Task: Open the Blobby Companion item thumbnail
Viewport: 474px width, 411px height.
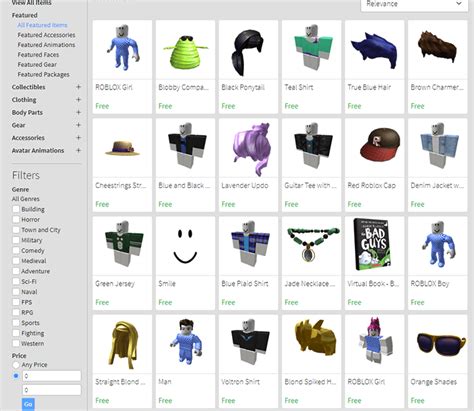Action: coord(185,50)
